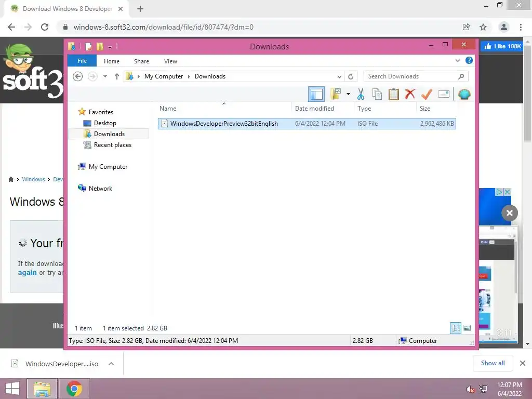Refresh the Downloads folder view

point(351,77)
